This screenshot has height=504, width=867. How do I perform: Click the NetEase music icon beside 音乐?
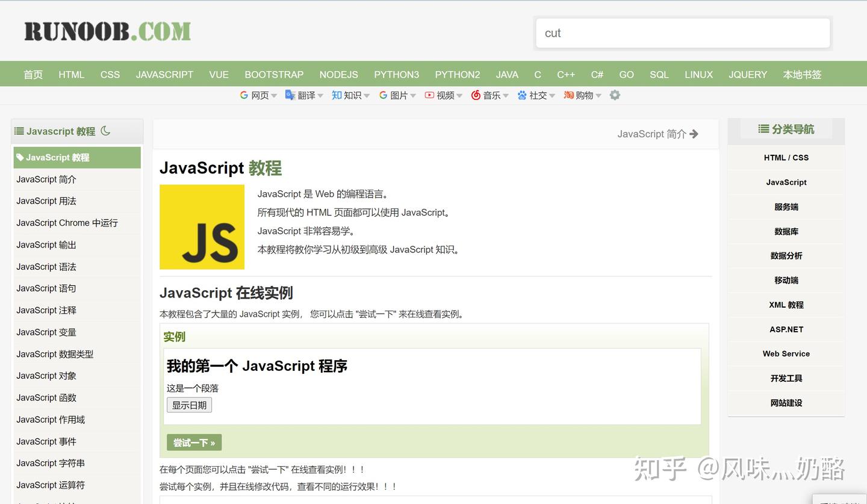476,95
